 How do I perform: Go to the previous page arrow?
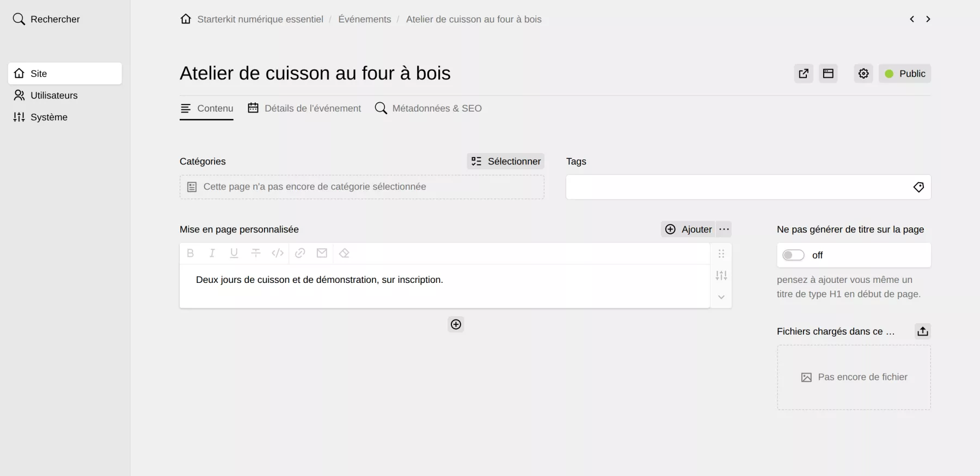[912, 19]
